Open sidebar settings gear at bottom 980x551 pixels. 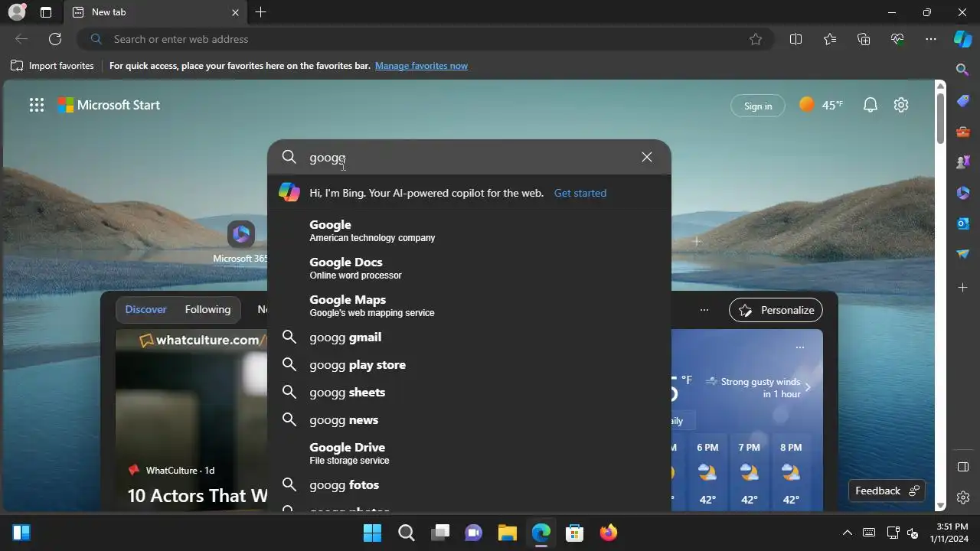click(963, 497)
